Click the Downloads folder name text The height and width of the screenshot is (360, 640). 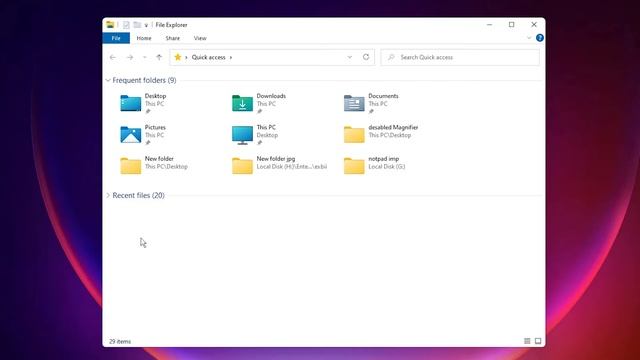pos(271,96)
